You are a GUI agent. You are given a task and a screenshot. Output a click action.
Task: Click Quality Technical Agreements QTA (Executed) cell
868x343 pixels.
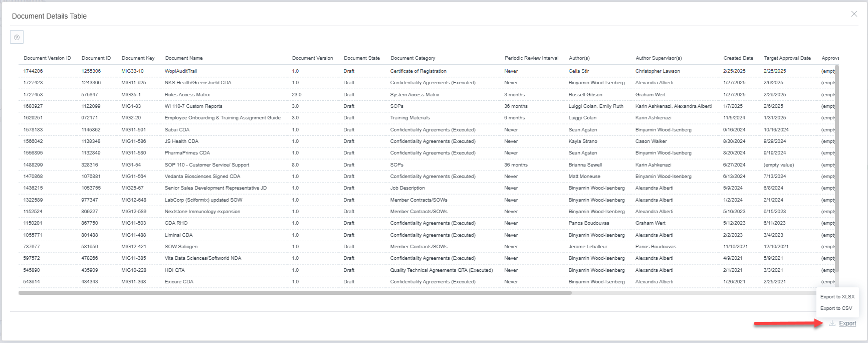pyautogui.click(x=442, y=270)
